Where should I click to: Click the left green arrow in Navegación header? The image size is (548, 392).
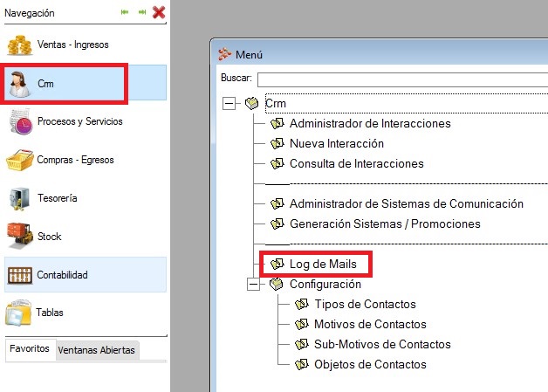pyautogui.click(x=125, y=12)
